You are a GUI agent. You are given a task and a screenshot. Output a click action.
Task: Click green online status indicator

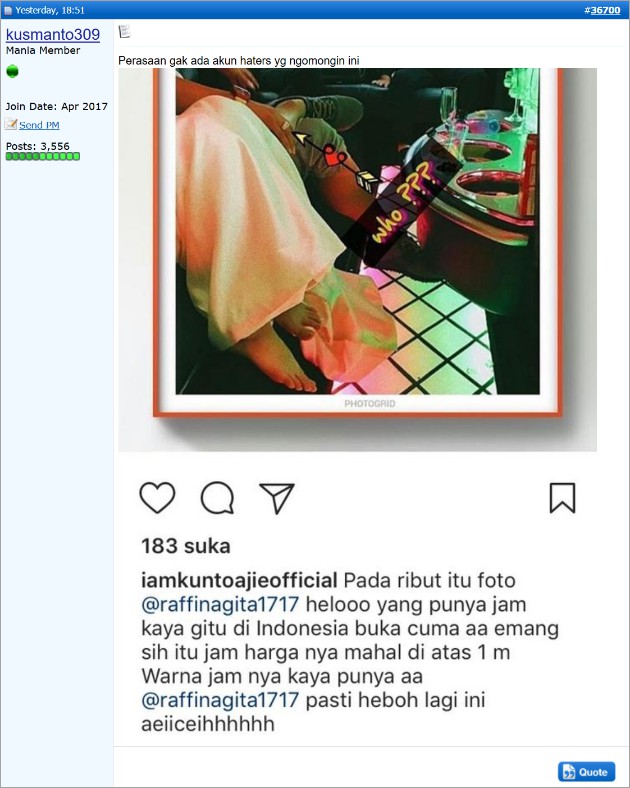[13, 71]
